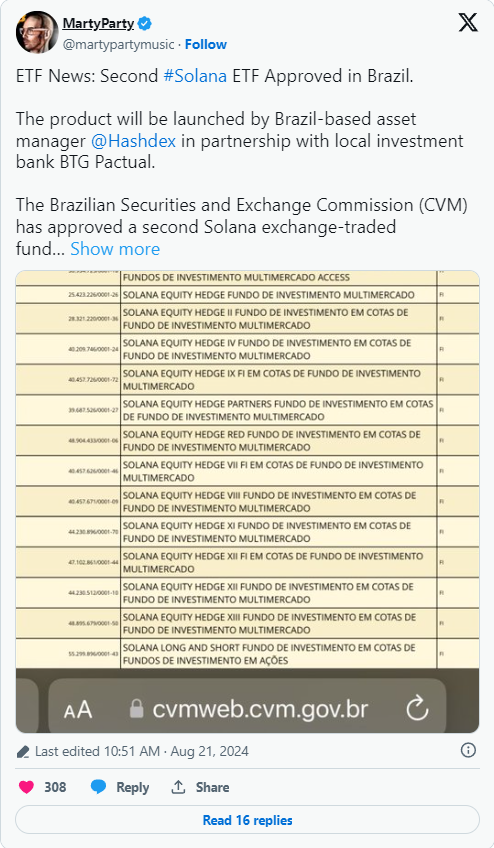494x848 pixels.
Task: Click the padlock icon beside the URL
Action: pyautogui.click(x=137, y=708)
